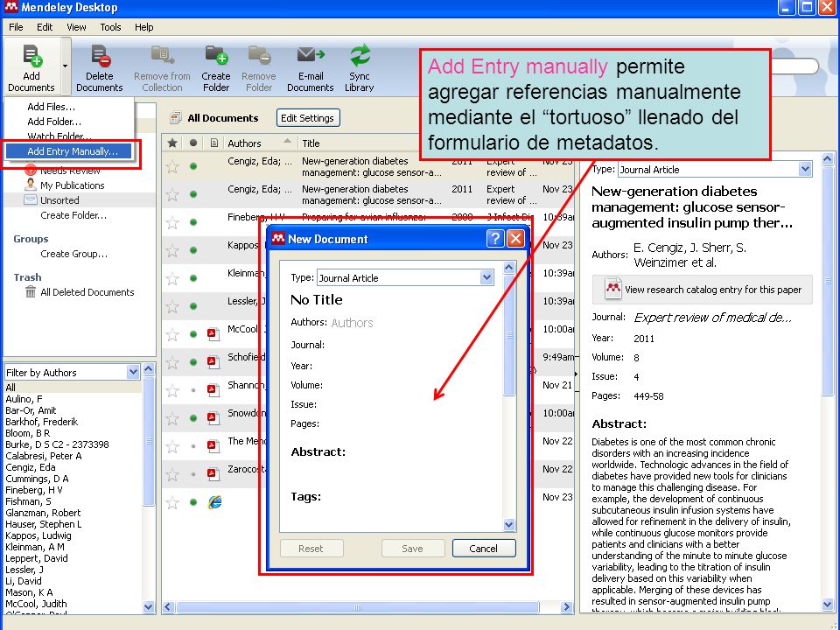
Task: Click the New Document dialog scrollbar down arrow
Action: tap(509, 524)
